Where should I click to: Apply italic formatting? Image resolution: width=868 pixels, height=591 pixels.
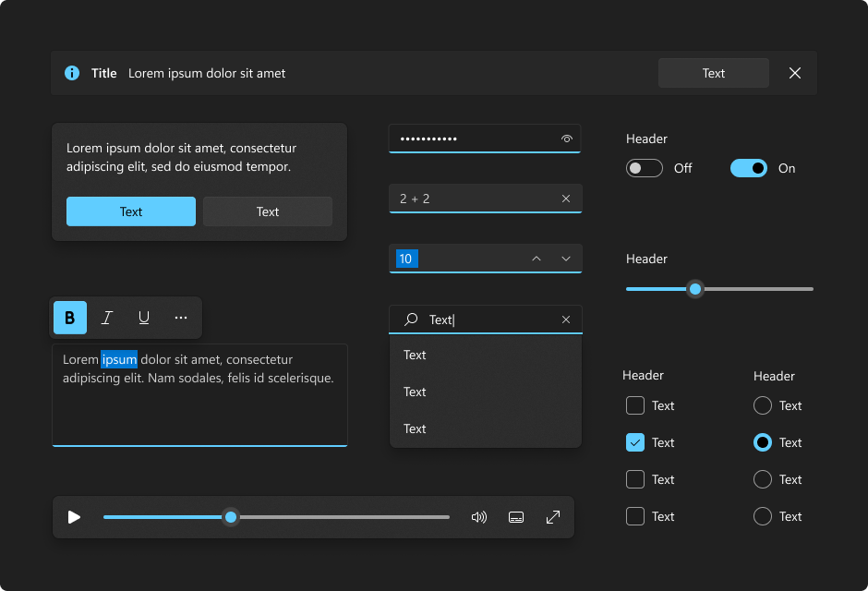tap(106, 318)
